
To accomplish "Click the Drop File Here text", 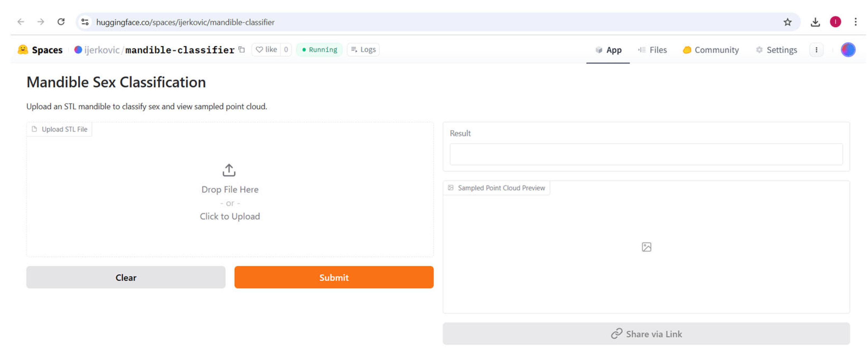I will (230, 190).
